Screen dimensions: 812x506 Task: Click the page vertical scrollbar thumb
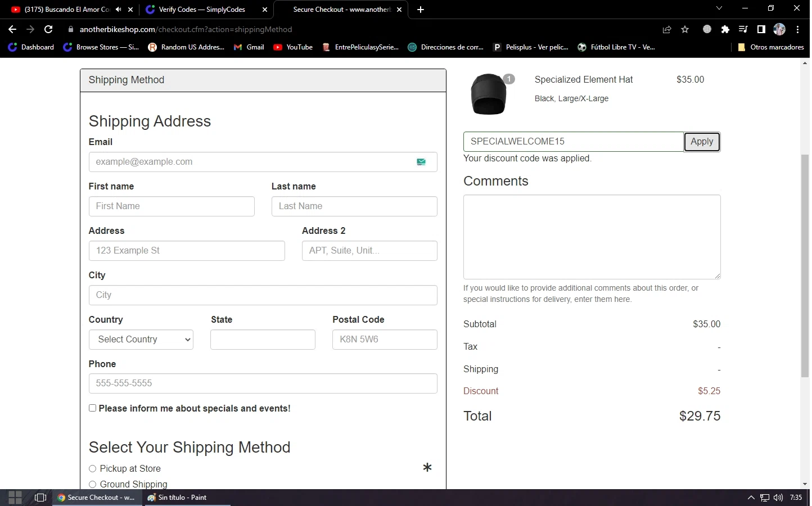[x=805, y=265]
